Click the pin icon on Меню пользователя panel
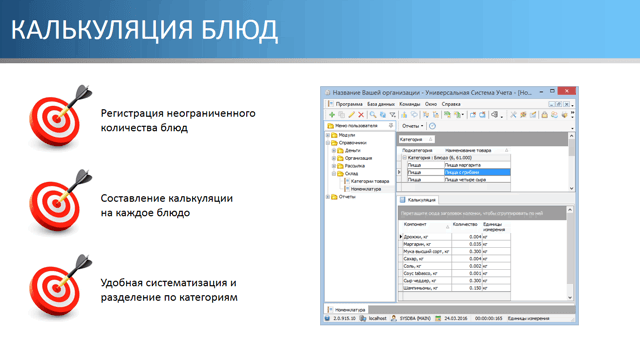Image resolution: width=640 pixels, height=360 pixels. click(x=391, y=126)
